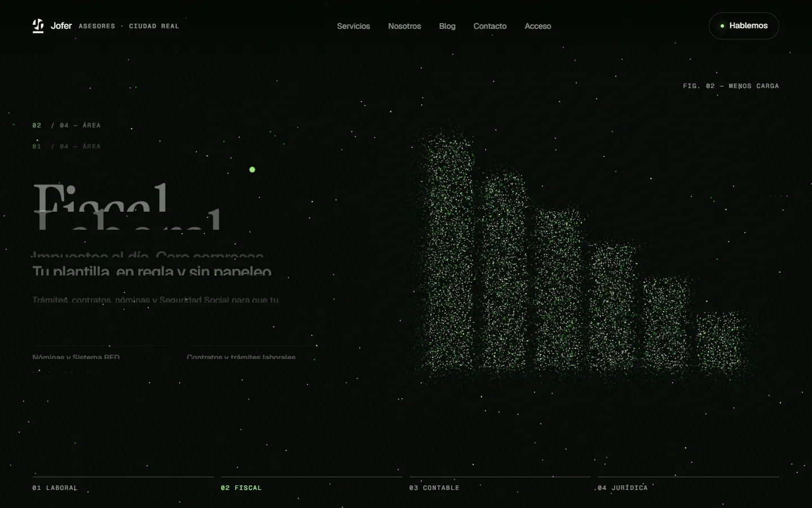Click the Jofer logo icon

(38, 26)
